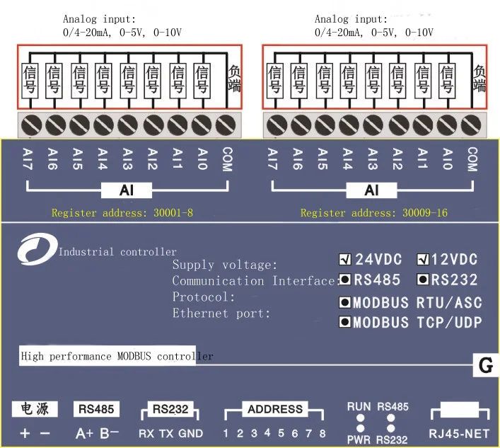The height and width of the screenshot is (448, 500).
Task: Click the 'Ethernet port:' label
Action: [221, 314]
